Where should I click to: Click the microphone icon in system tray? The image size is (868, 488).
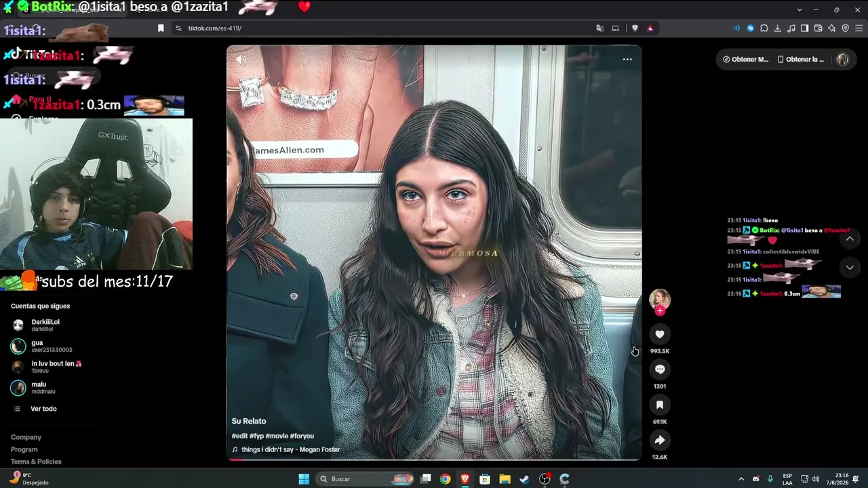point(770,479)
